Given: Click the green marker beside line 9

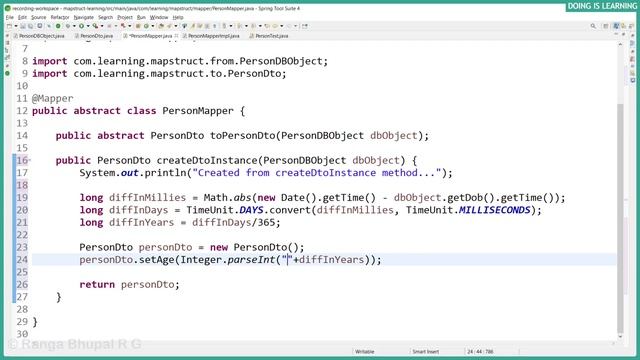Looking at the screenshot, I should [x=7, y=73].
